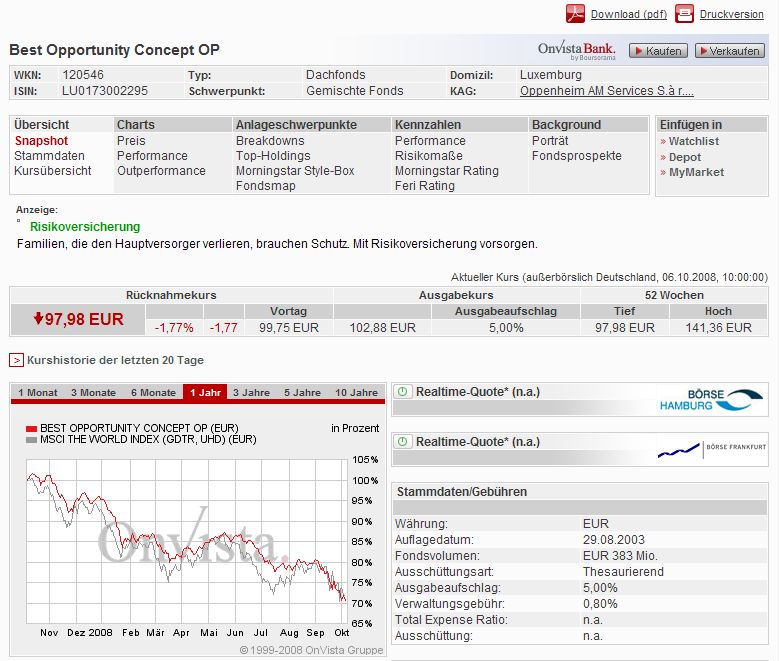This screenshot has width=779, height=661.
Task: Click the printer icon for Druckversion
Action: (x=684, y=13)
